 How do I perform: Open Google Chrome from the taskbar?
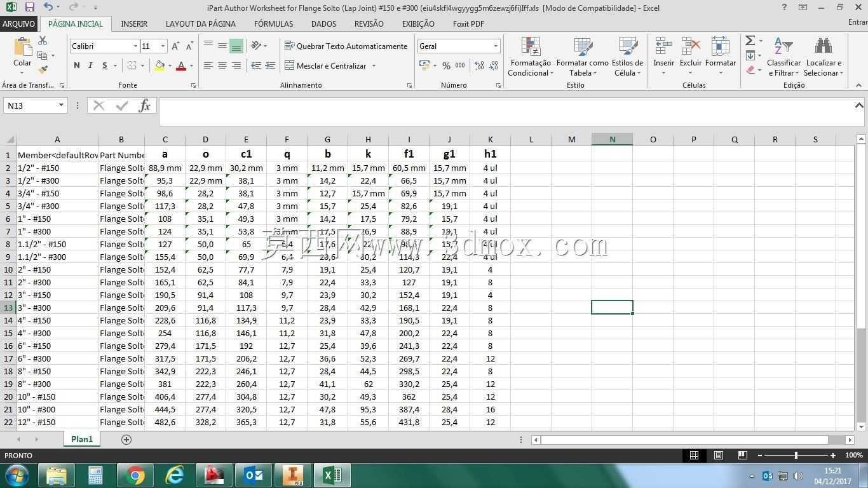click(x=135, y=475)
